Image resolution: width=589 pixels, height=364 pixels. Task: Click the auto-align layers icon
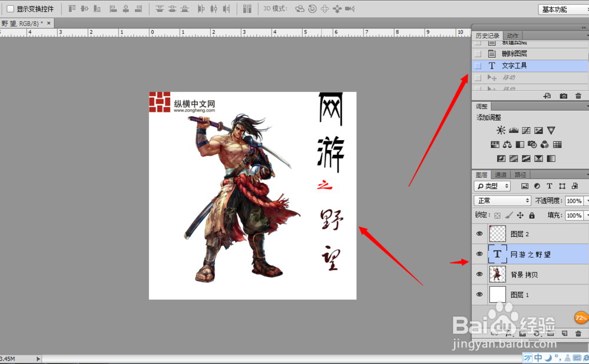click(247, 9)
